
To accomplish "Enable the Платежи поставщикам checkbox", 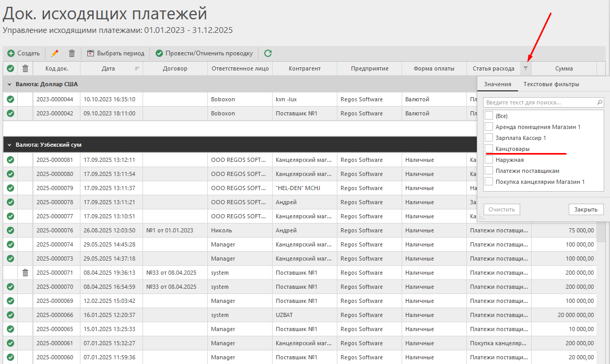I will (x=489, y=171).
